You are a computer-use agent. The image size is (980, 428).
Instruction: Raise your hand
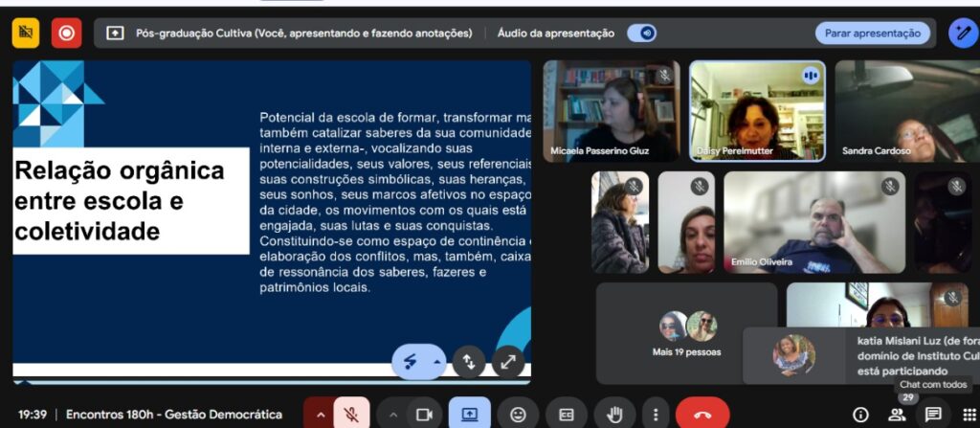(x=614, y=414)
